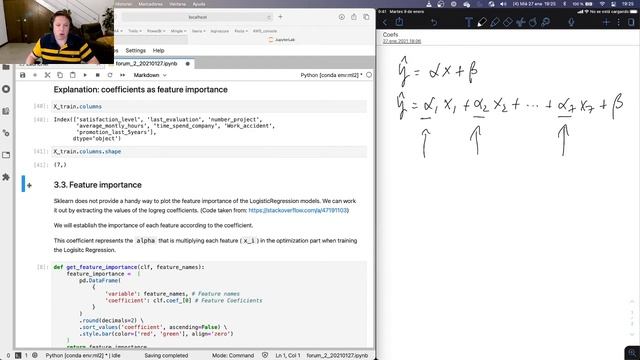Toggle the trusted shield icon in status bar
Image resolution: width=640 pixels, height=360 pixels.
coord(265,356)
